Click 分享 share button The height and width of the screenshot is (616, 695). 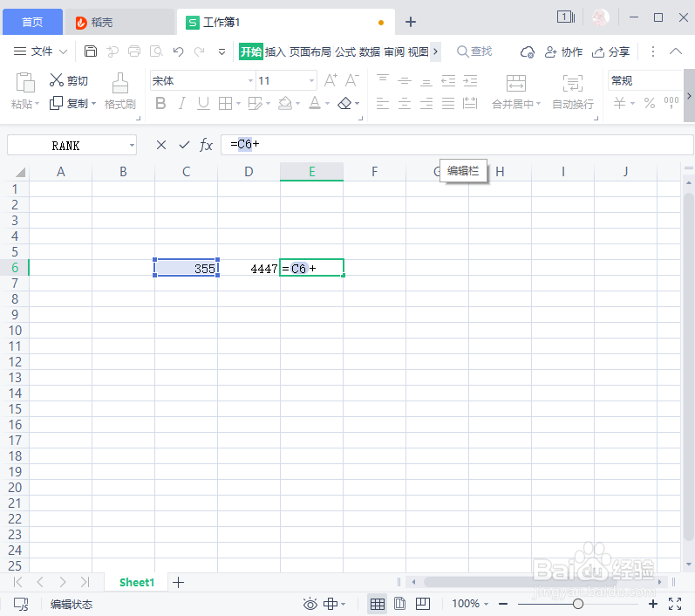pyautogui.click(x=610, y=51)
